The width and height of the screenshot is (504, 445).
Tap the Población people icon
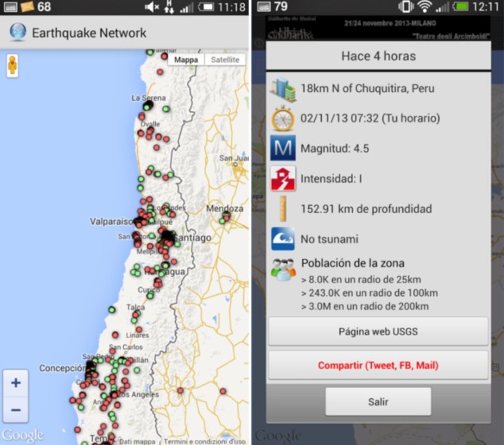point(282,269)
